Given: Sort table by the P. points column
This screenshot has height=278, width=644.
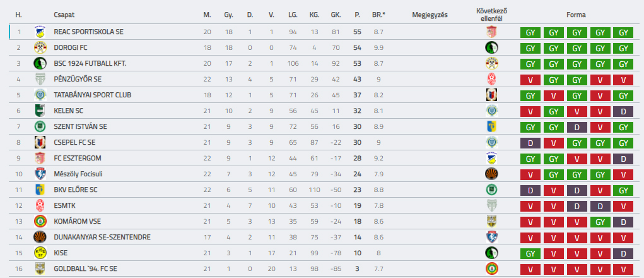Looking at the screenshot, I should (x=357, y=15).
